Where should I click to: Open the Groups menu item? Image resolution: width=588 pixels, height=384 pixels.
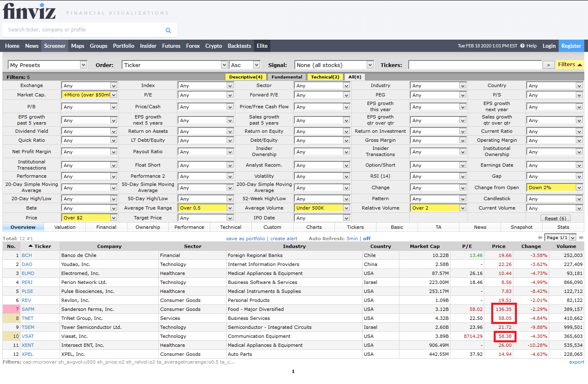98,46
